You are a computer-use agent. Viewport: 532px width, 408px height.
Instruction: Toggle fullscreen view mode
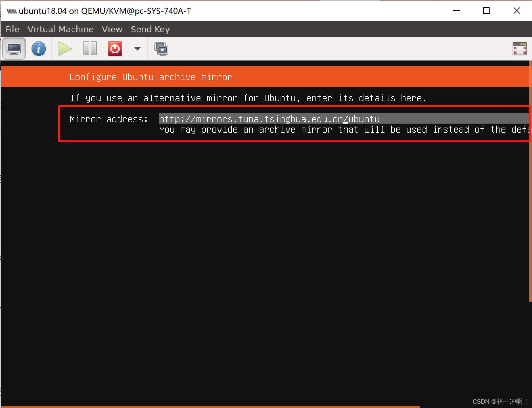[519, 48]
